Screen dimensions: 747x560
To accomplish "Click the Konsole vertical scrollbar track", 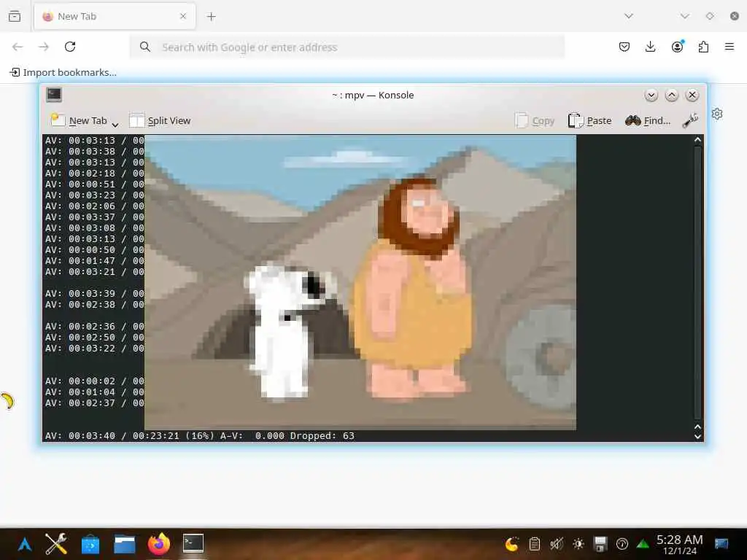I will pos(698,284).
